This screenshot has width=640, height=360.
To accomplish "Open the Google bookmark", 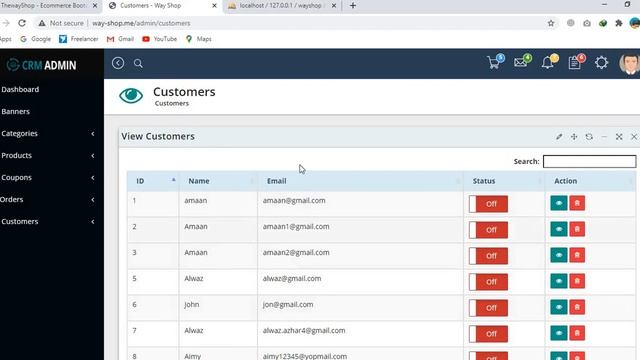I will click(x=36, y=39).
